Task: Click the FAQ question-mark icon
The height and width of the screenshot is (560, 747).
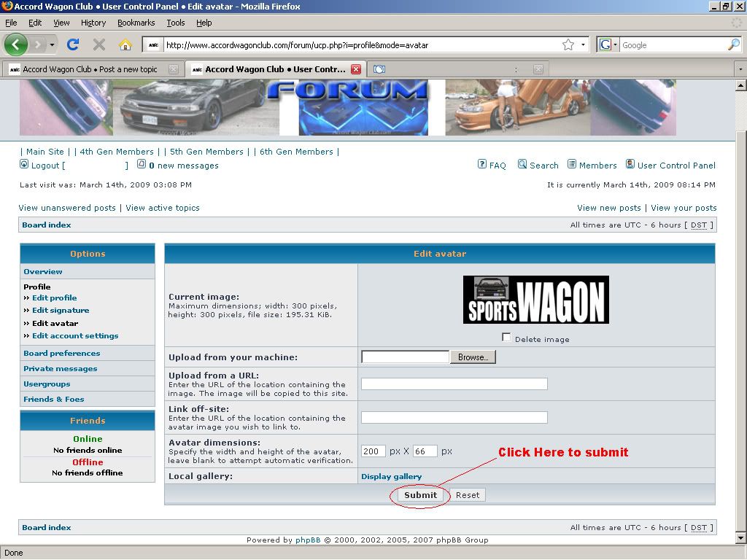Action: (481, 164)
